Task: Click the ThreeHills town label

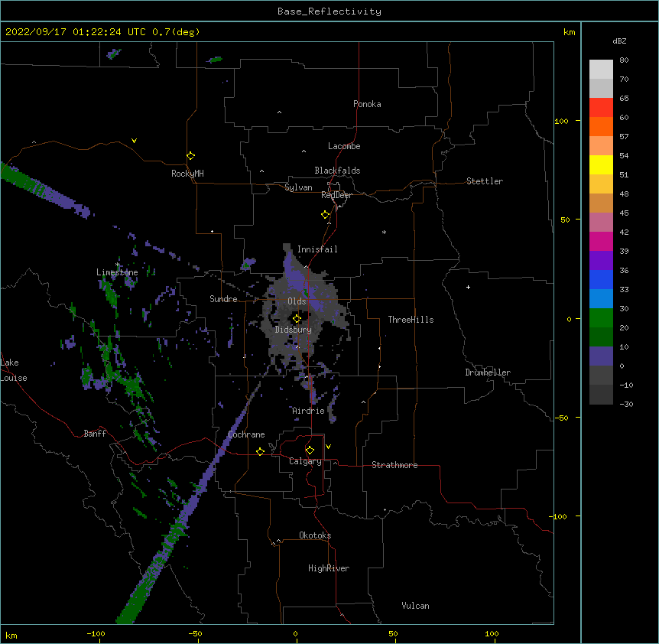Action: [x=411, y=320]
